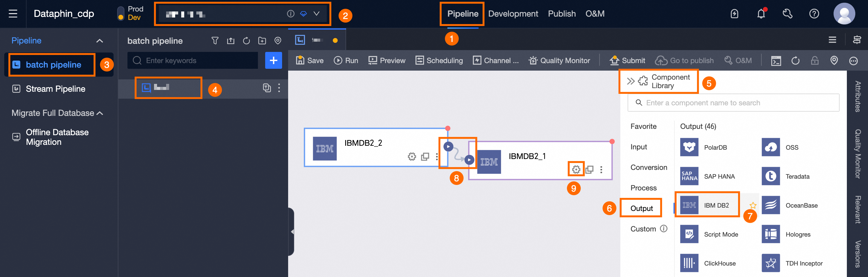Select the Output component category
Viewport: 868px width, 277px height.
click(x=641, y=208)
